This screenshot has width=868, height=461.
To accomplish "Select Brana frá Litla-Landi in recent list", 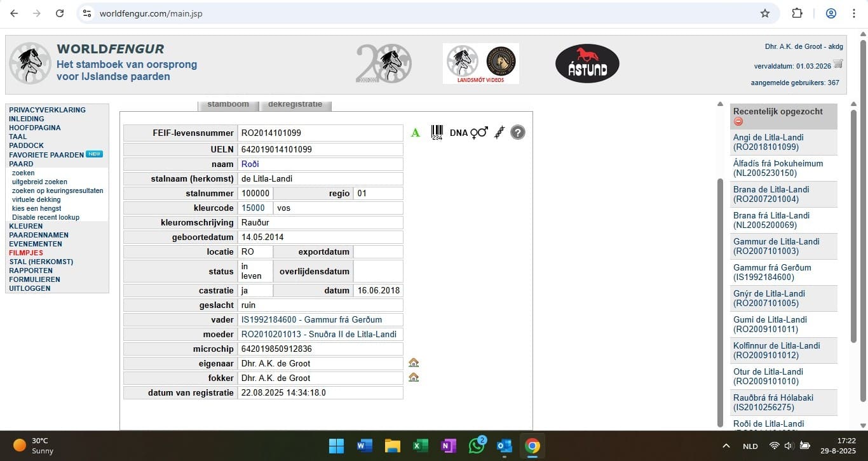I will (771, 220).
